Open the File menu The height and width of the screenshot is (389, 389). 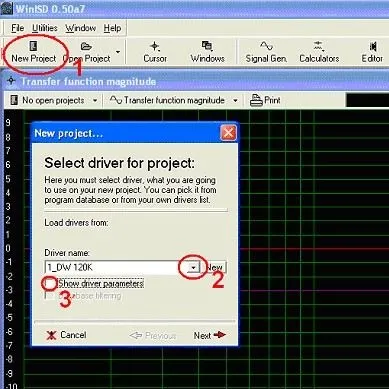pyautogui.click(x=18, y=28)
